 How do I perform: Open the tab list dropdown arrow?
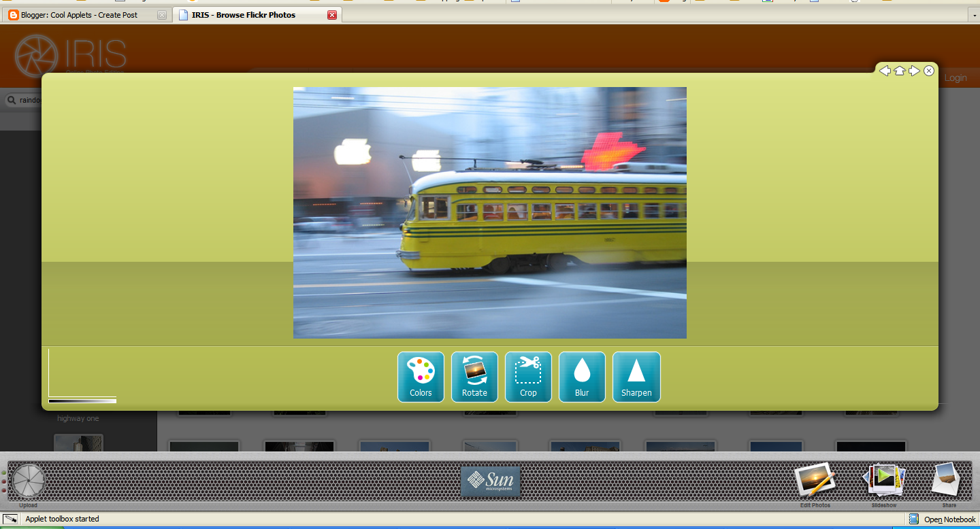pyautogui.click(x=973, y=15)
